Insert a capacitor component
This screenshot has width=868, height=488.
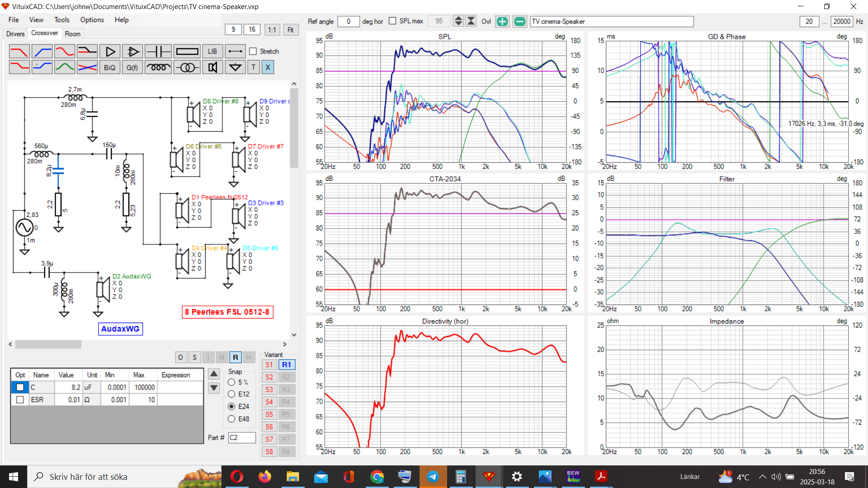click(158, 52)
